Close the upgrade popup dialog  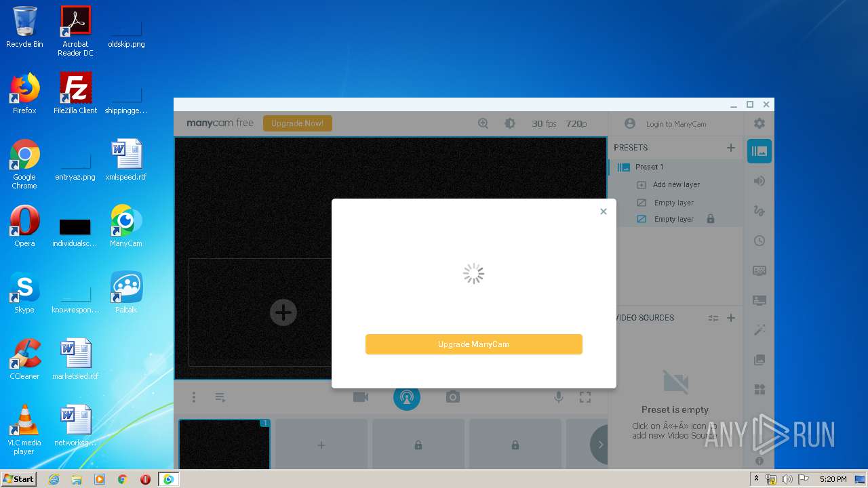coord(603,211)
